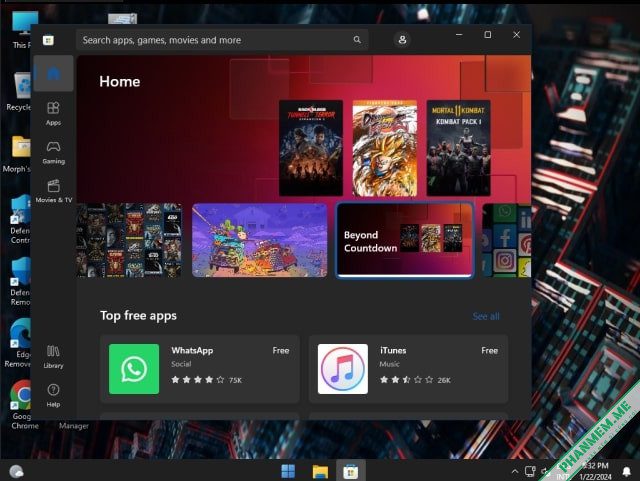The image size is (640, 481).
Task: Open the Mortal Kombat 11 Kombat Pack cover
Action: coord(458,148)
